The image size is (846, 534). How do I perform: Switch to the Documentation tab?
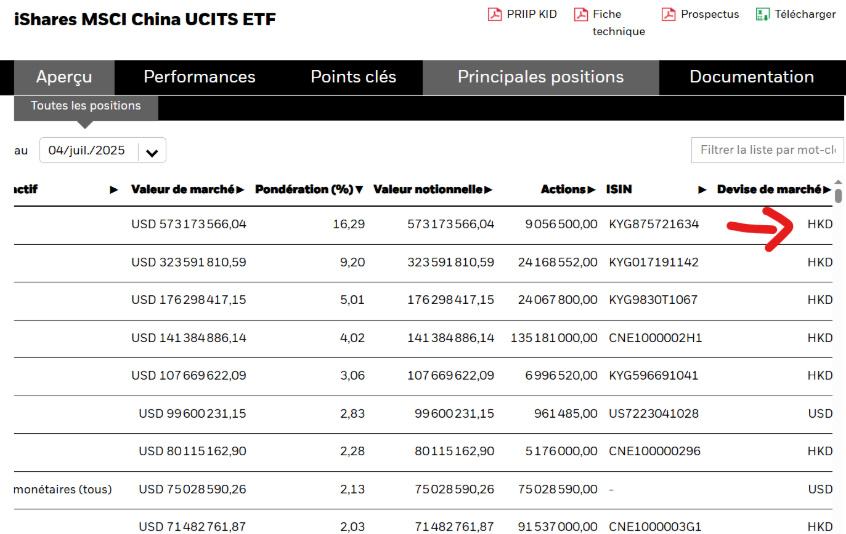752,77
